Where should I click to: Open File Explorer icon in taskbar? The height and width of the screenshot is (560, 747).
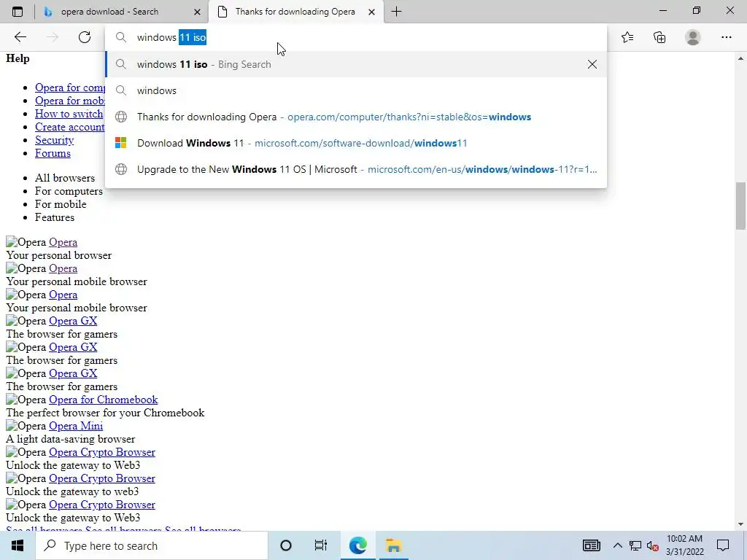[x=393, y=545]
